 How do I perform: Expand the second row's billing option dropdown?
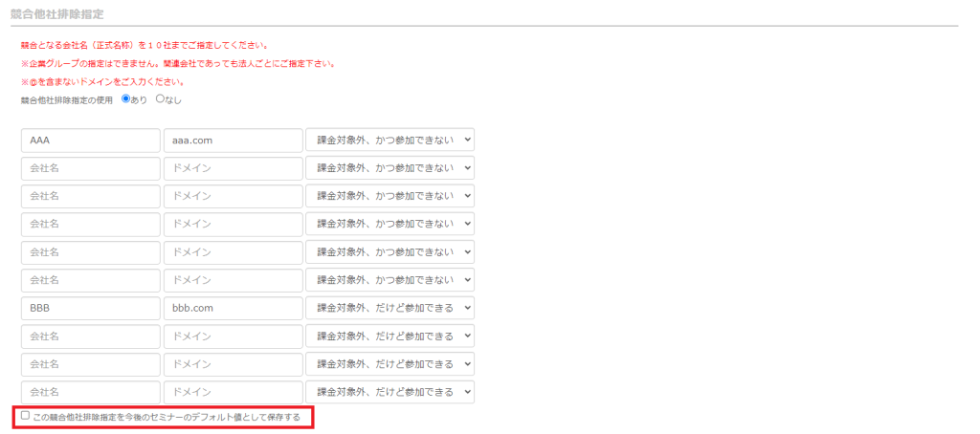[390, 168]
